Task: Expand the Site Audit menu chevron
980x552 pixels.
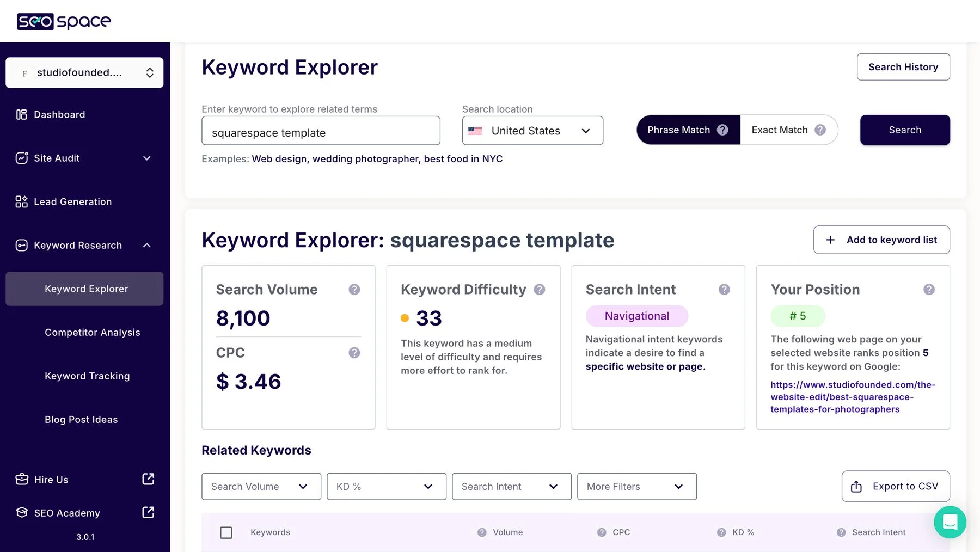Action: (x=147, y=158)
